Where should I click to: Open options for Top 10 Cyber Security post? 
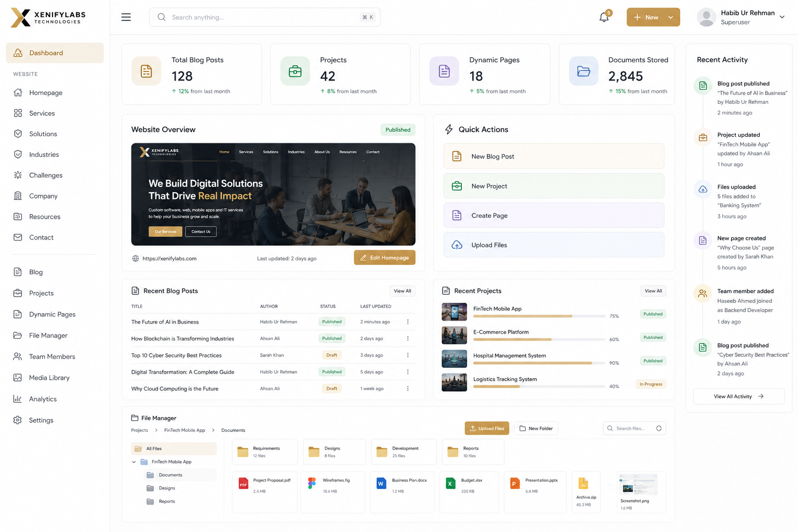[x=408, y=355]
